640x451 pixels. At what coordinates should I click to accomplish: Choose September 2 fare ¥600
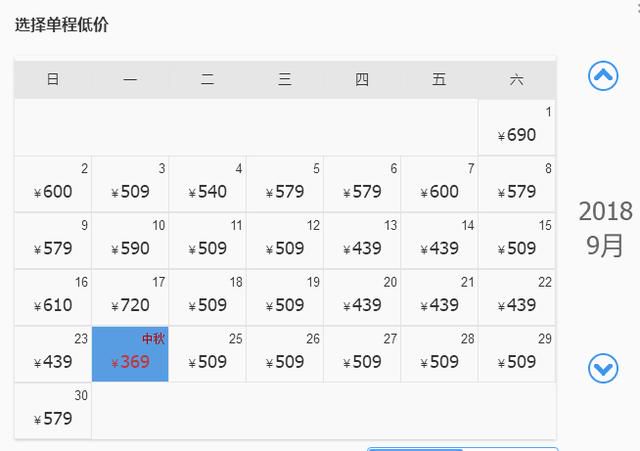coord(53,184)
